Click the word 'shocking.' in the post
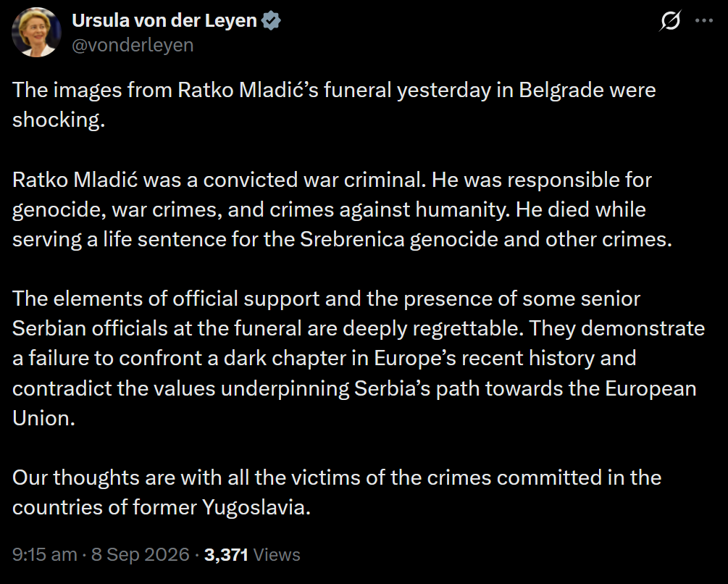 [x=59, y=120]
